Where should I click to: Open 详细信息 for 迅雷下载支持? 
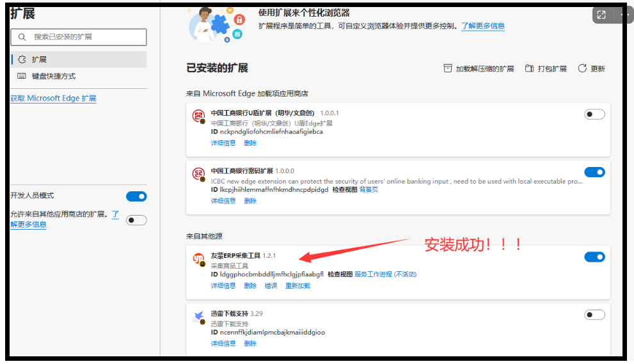[223, 344]
